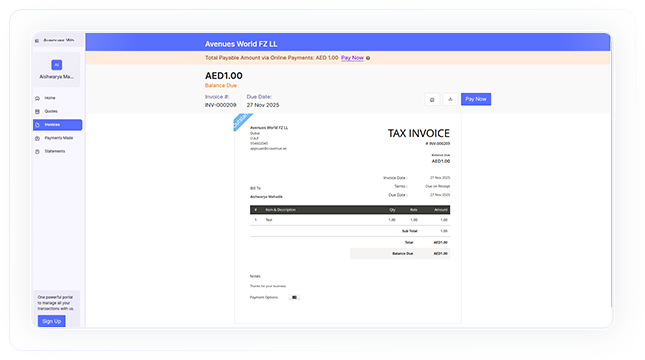Go to Payments Made

coord(58,138)
